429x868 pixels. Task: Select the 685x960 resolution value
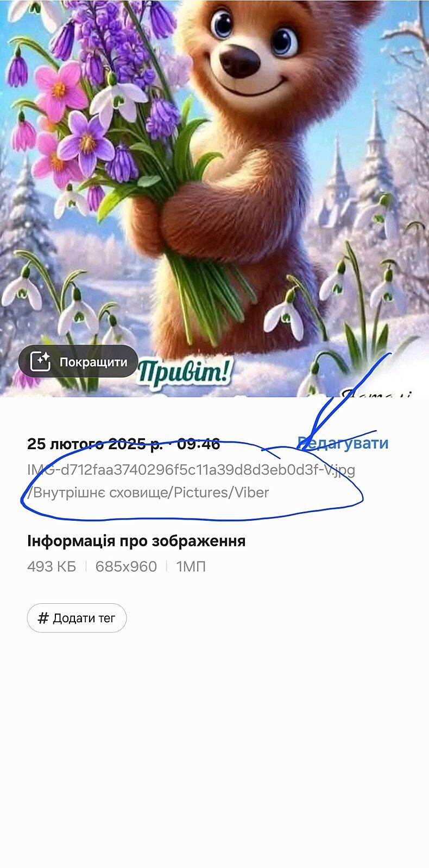126,567
